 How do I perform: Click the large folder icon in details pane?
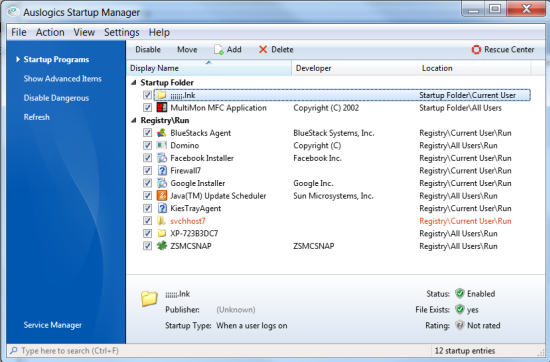(149, 299)
